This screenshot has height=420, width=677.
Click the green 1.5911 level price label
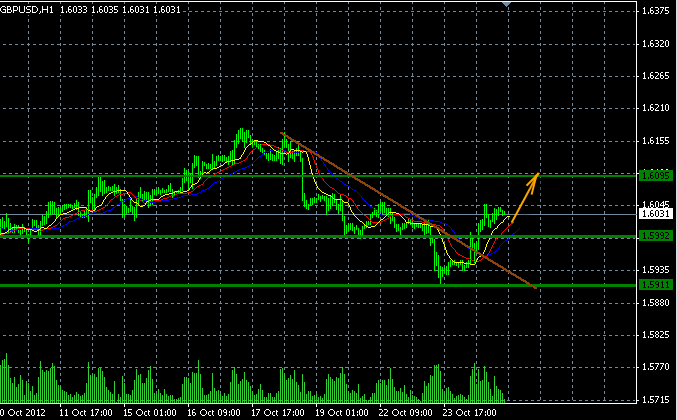coord(656,284)
